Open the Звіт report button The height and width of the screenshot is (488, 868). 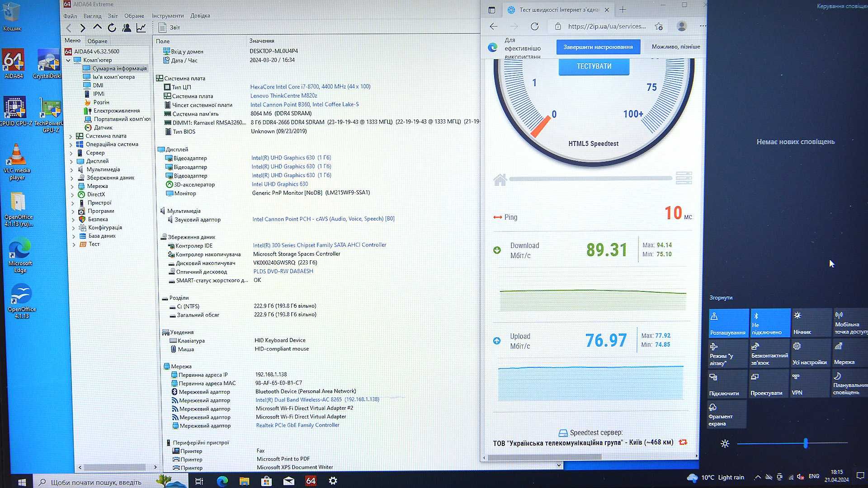click(x=169, y=28)
